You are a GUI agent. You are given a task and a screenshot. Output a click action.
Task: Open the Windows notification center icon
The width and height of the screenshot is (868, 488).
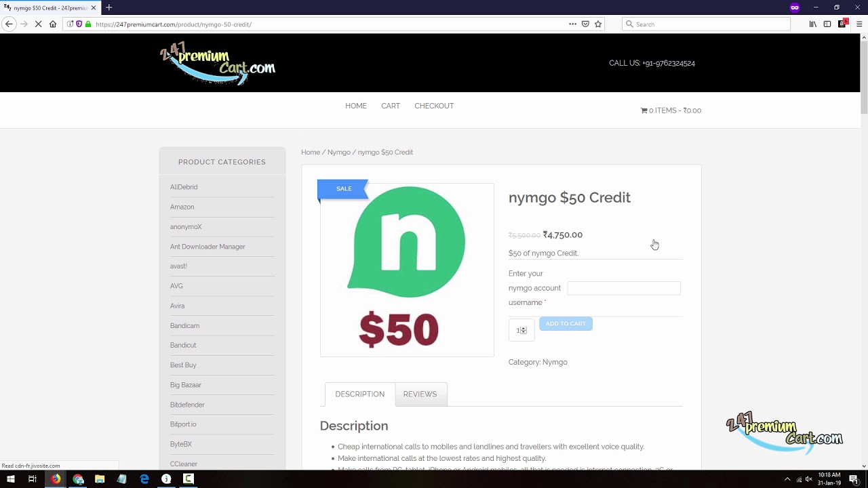[854, 479]
